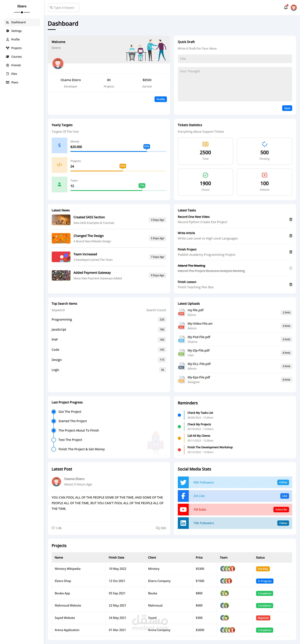The image size is (300, 644).
Task: Click the Your Thought text area
Action: tap(235, 84)
